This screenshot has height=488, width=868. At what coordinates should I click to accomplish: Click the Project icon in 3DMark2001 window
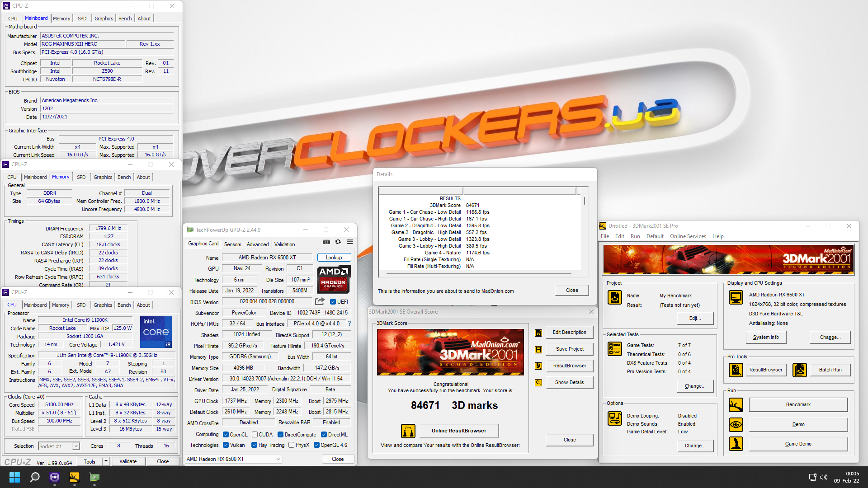(x=615, y=297)
